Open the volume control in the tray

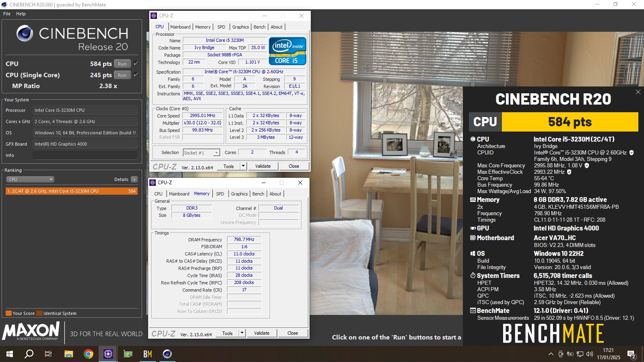click(x=590, y=354)
